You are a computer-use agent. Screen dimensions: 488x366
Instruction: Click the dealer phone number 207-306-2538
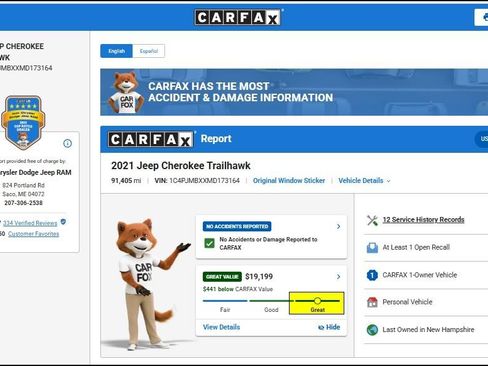click(23, 203)
